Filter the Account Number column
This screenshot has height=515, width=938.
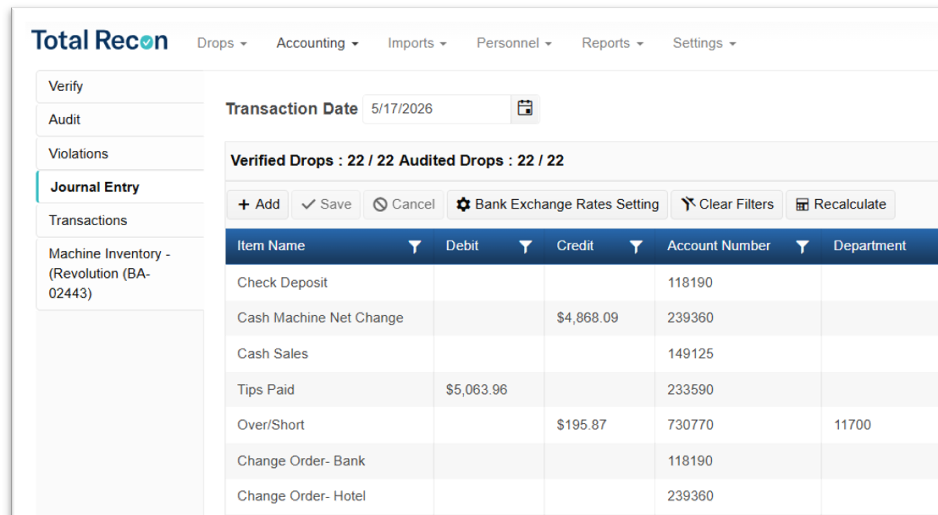(x=802, y=246)
